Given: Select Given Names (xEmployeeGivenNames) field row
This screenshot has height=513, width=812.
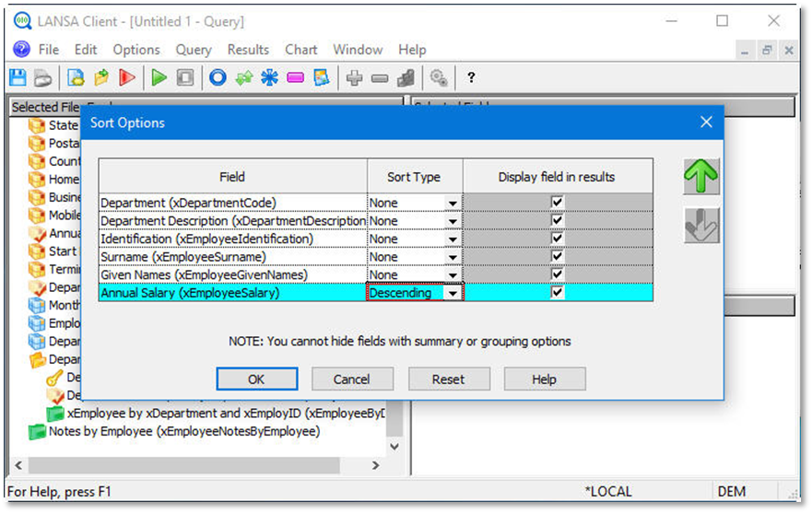Looking at the screenshot, I should point(232,274).
